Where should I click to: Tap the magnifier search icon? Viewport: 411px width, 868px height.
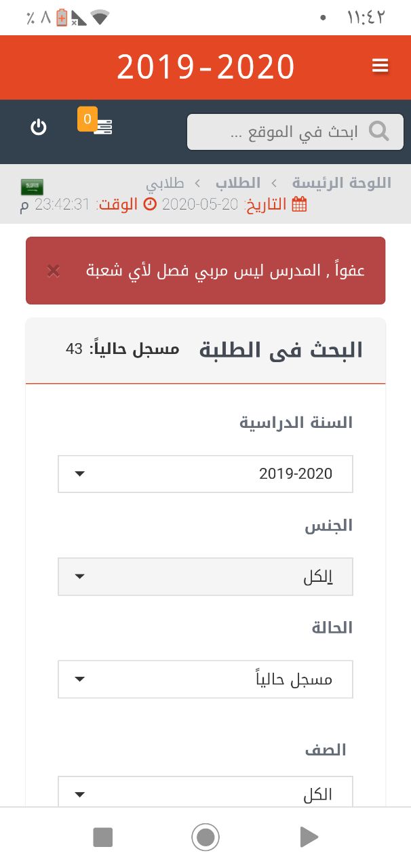pos(378,131)
